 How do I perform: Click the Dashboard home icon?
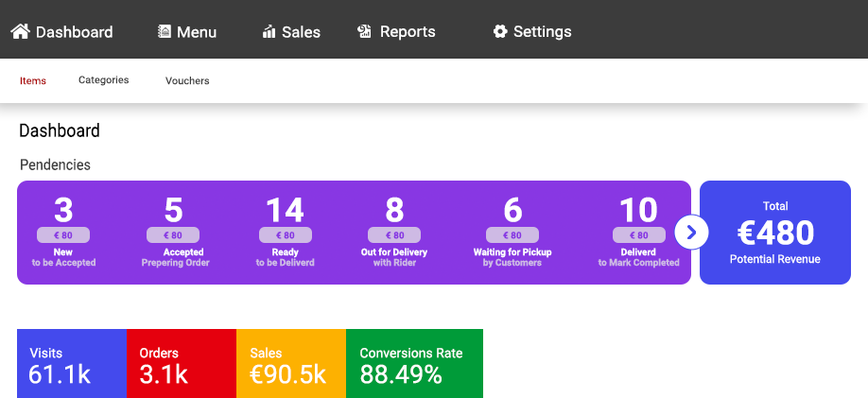(x=21, y=31)
